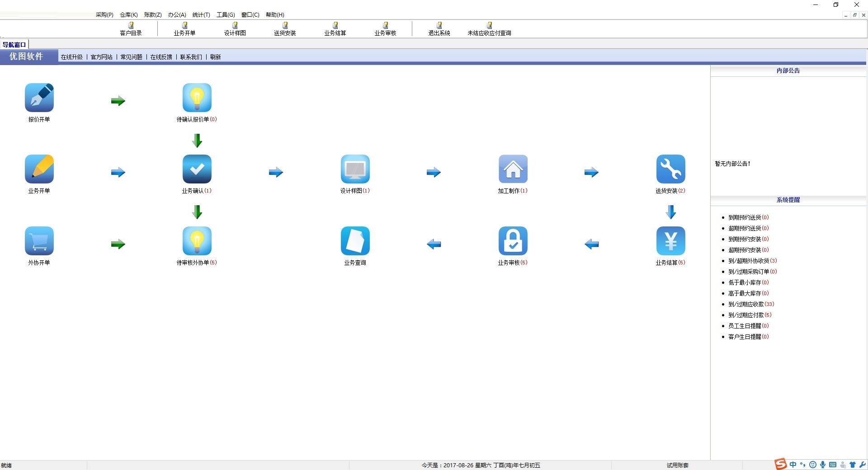Image resolution: width=868 pixels, height=470 pixels.
Task: Open 到/超期外协收货 reminder
Action: 753,261
